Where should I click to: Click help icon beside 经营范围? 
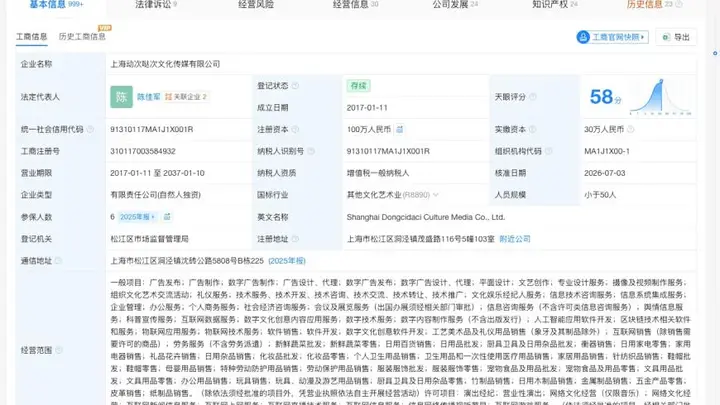[58, 350]
